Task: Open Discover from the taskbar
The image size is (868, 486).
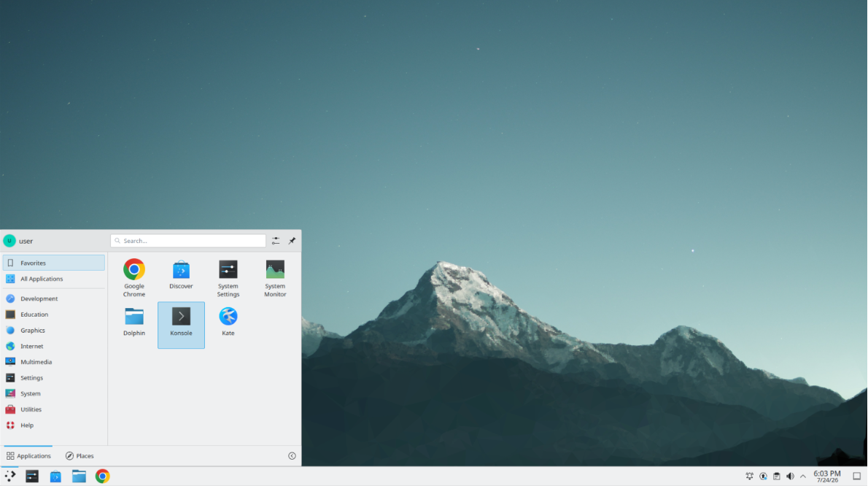Action: [55, 477]
